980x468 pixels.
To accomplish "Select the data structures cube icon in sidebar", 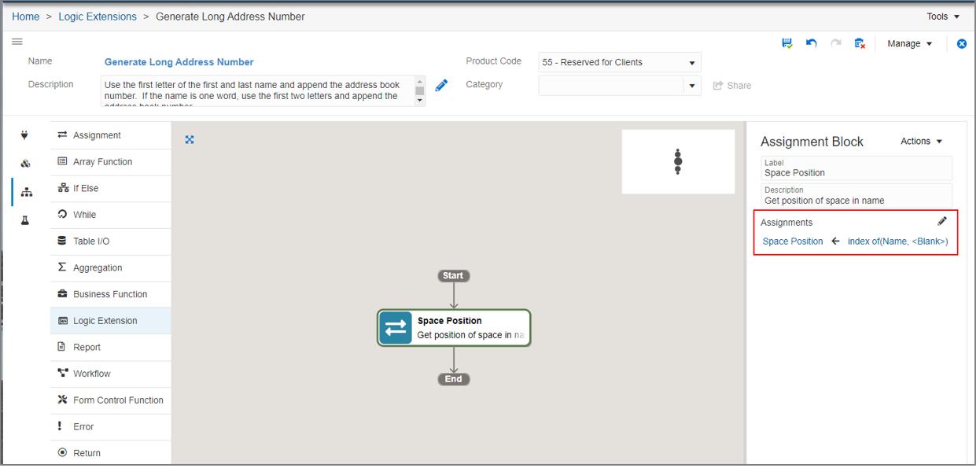I will coord(25,164).
